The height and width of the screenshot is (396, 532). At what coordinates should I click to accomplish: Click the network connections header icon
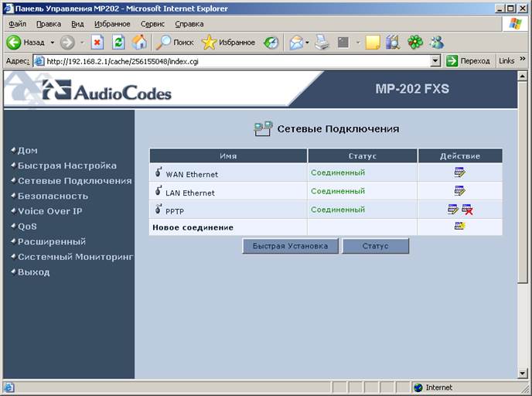(x=263, y=128)
